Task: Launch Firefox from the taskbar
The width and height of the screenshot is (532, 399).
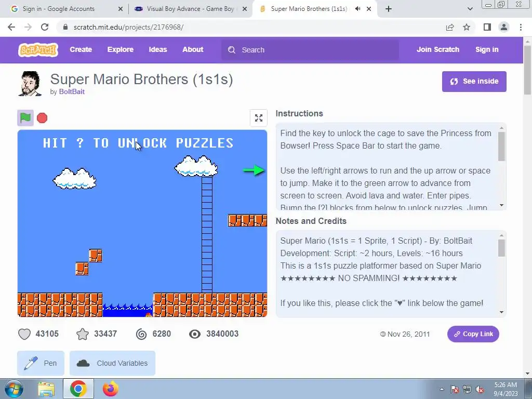Action: tap(111, 389)
